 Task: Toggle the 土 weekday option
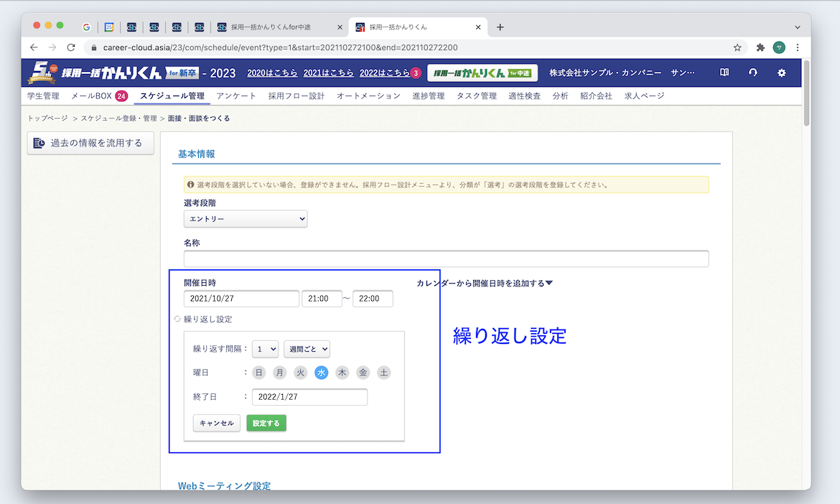point(383,372)
